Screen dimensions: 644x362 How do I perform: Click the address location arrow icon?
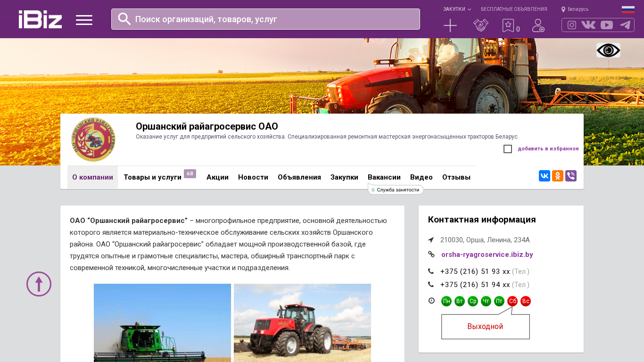click(431, 240)
